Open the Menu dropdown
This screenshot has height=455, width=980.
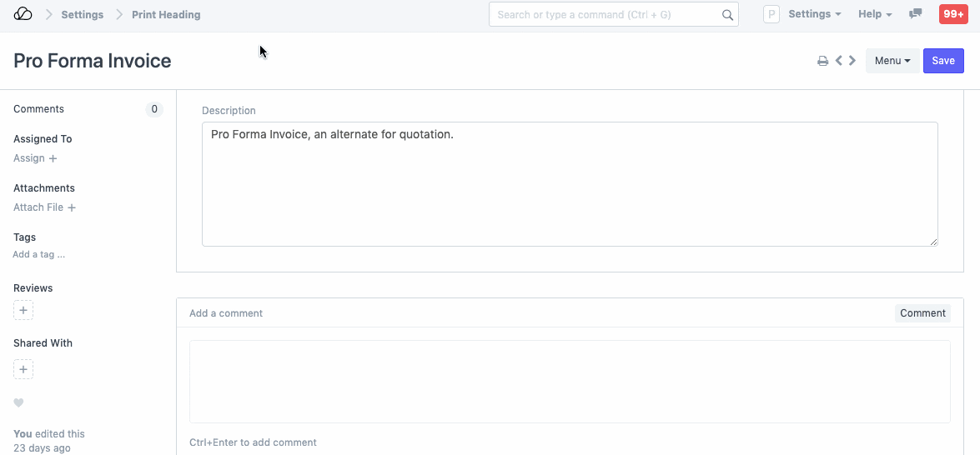[892, 61]
